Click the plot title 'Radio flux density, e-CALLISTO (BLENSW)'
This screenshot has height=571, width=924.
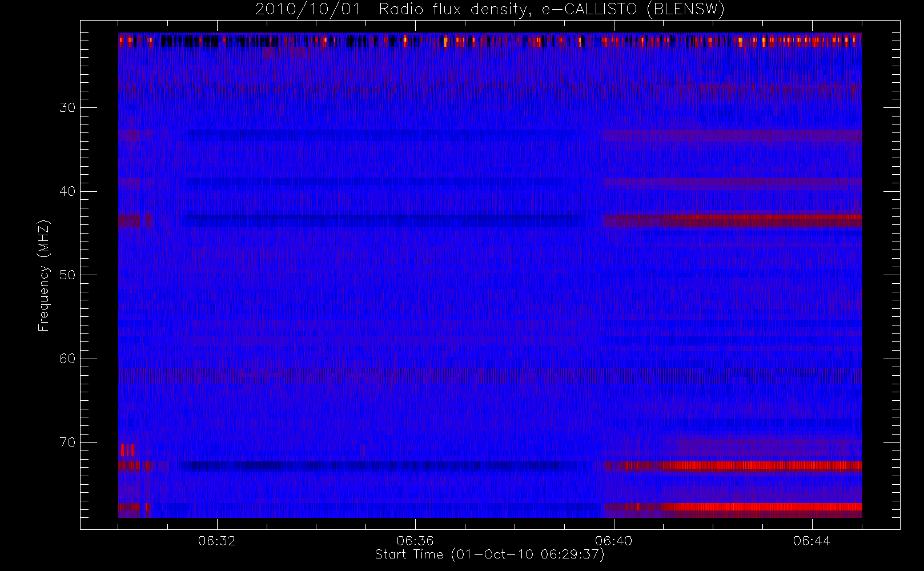point(552,10)
